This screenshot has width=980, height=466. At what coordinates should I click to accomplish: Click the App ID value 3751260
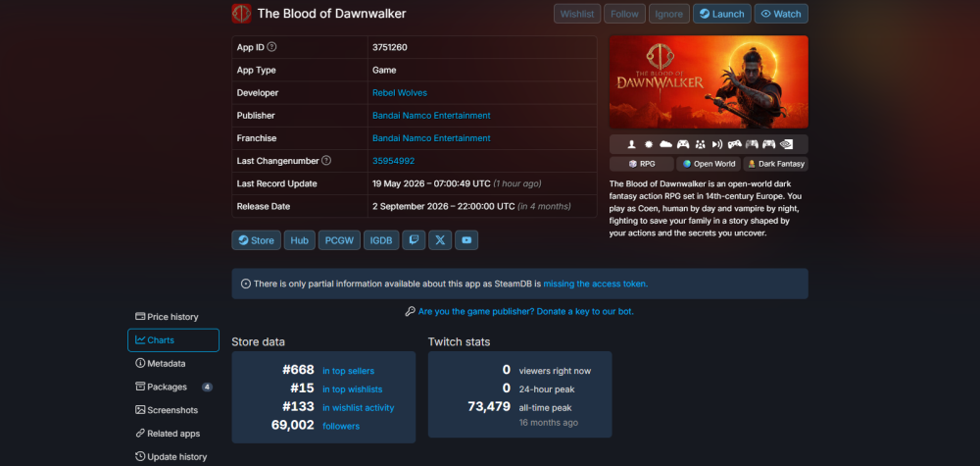(x=390, y=47)
